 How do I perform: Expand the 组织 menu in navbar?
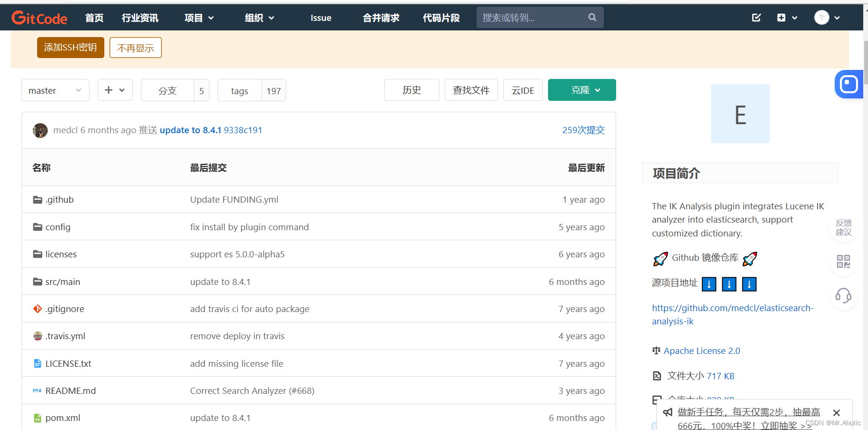pyautogui.click(x=259, y=18)
